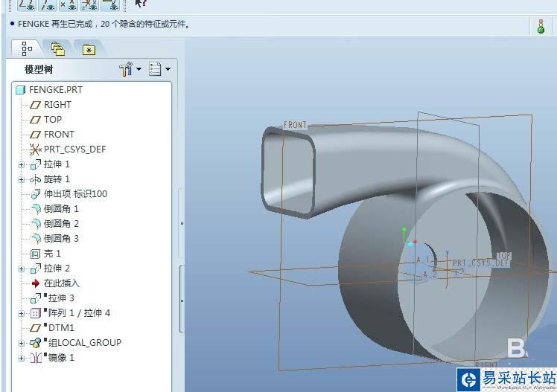Screen dimensions: 557x392
Task: Select the 倒圆角 3 round feature
Action: [61, 239]
